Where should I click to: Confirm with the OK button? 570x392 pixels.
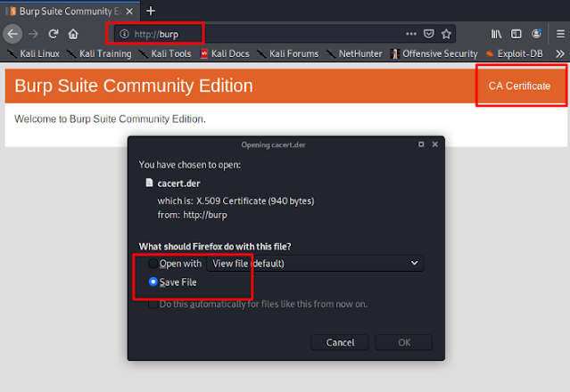pos(404,342)
